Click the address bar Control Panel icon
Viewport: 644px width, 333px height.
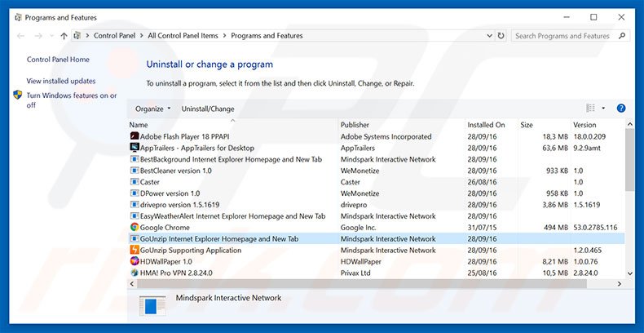pyautogui.click(x=77, y=36)
